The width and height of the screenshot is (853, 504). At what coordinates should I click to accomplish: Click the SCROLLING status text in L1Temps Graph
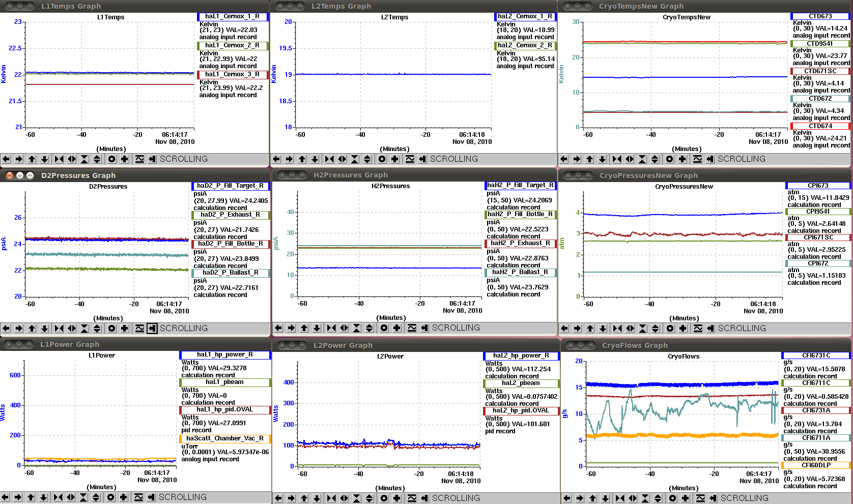(x=184, y=159)
